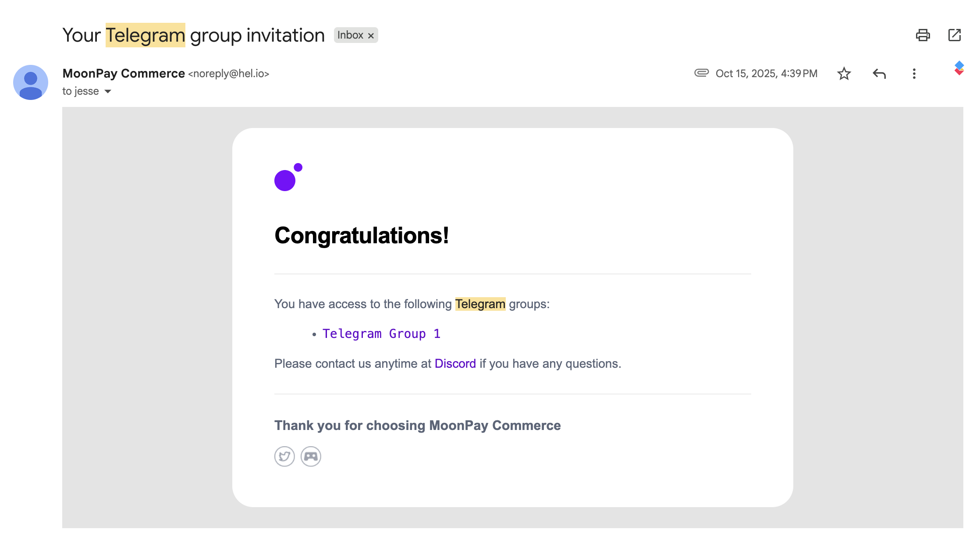Click the Discord link in email body
This screenshot has width=980, height=540.
[x=455, y=363]
